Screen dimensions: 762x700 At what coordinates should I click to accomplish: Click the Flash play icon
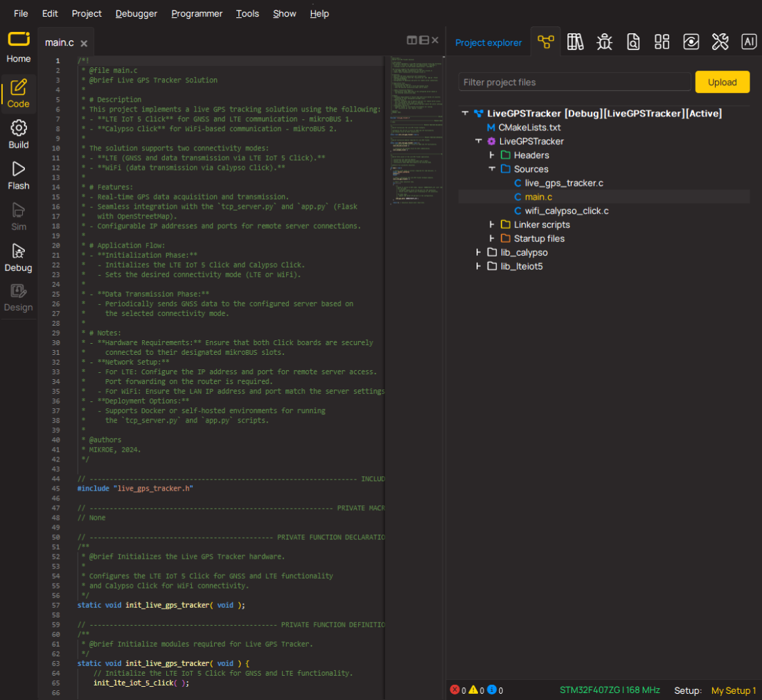click(x=19, y=169)
